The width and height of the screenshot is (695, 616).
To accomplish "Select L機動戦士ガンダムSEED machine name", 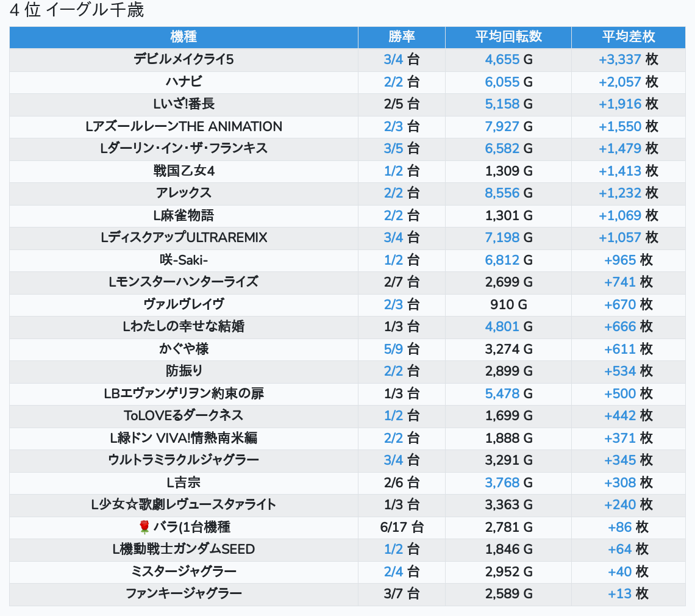I will coord(184,549).
